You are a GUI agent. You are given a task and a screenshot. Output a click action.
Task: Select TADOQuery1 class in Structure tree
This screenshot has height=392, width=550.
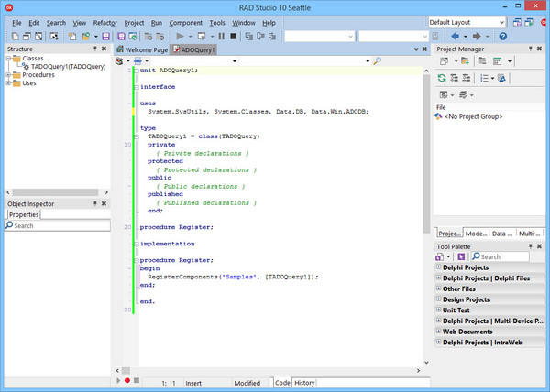pos(56,67)
